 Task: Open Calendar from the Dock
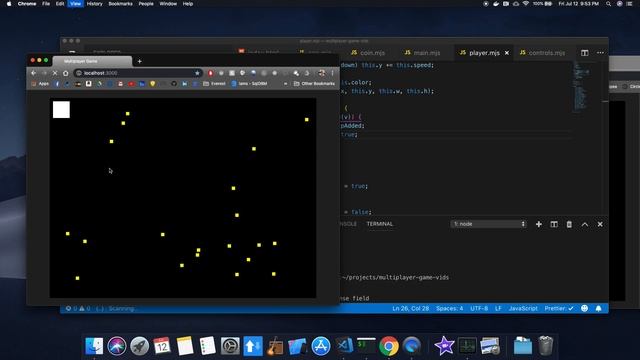pos(162,346)
